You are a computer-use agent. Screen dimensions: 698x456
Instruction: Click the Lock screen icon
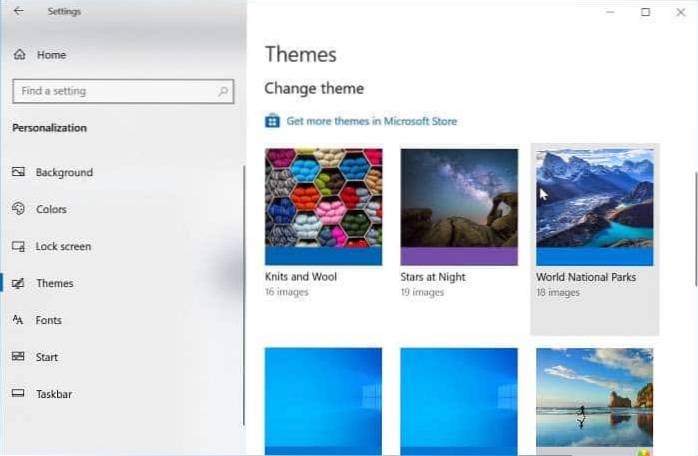pyautogui.click(x=18, y=246)
